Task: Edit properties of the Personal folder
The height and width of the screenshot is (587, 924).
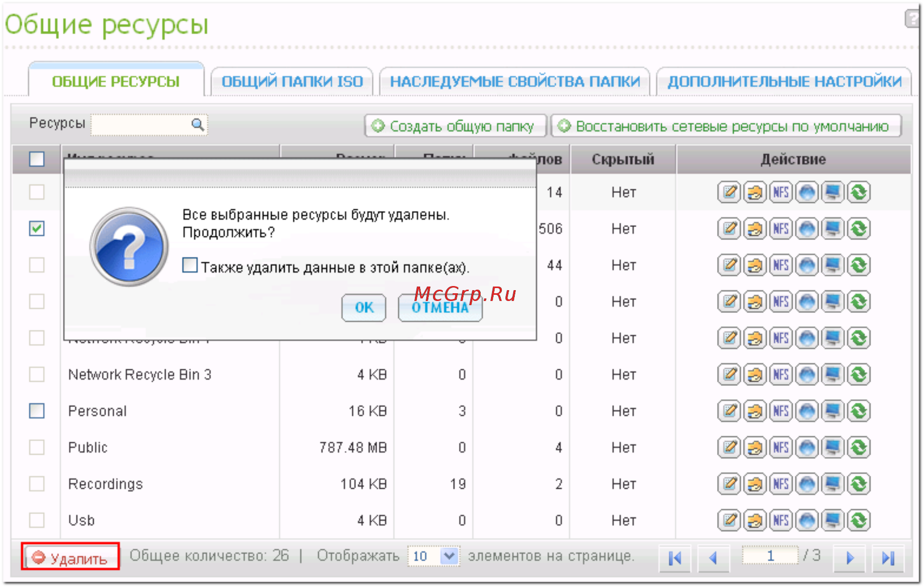Action: coord(729,411)
